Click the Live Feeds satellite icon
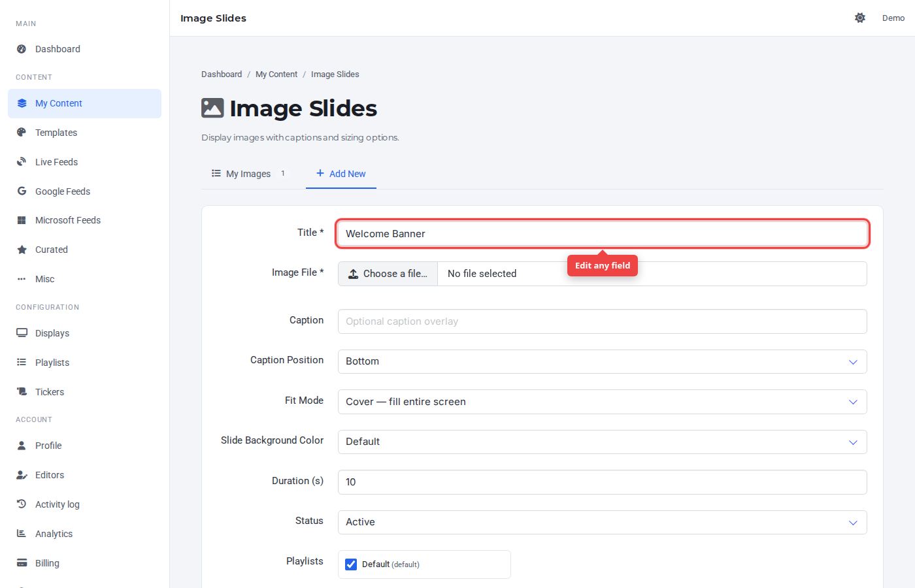 click(22, 162)
